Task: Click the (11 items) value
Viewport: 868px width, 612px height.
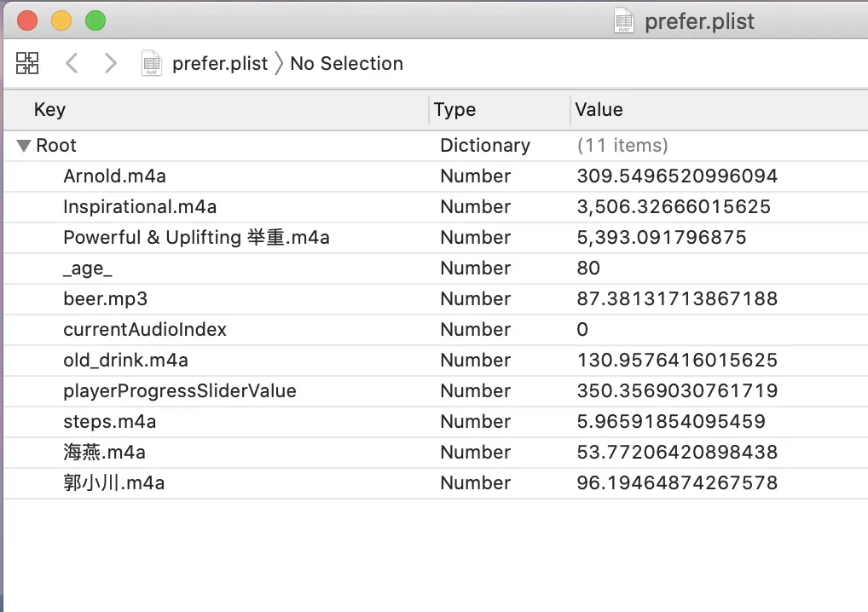Action: click(x=622, y=146)
